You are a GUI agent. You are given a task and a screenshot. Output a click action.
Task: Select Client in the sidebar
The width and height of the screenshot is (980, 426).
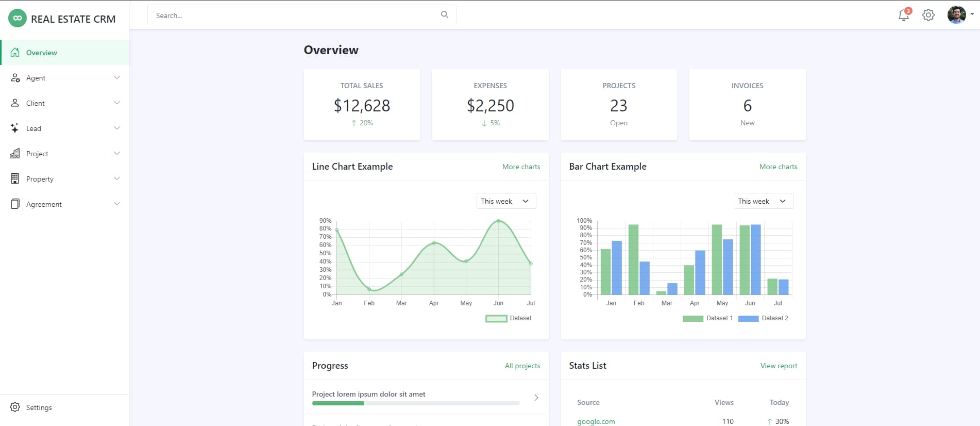(x=64, y=103)
